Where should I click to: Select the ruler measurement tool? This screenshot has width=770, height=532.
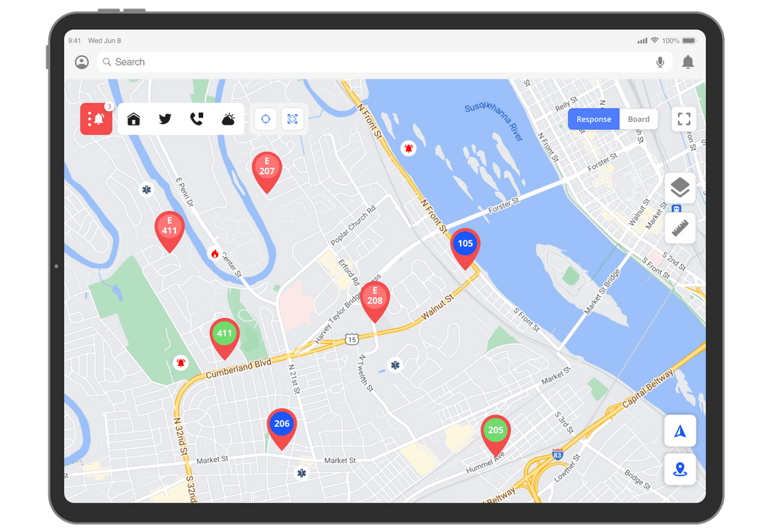(x=679, y=228)
